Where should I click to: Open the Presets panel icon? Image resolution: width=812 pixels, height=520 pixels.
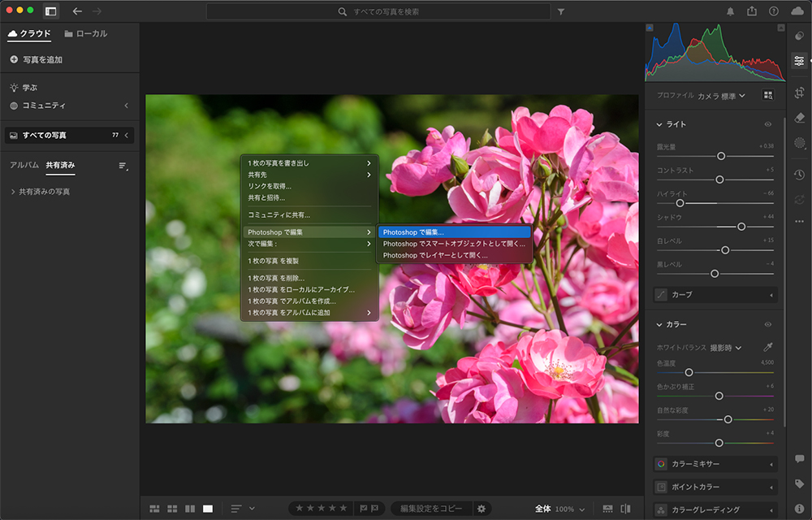pyautogui.click(x=799, y=36)
